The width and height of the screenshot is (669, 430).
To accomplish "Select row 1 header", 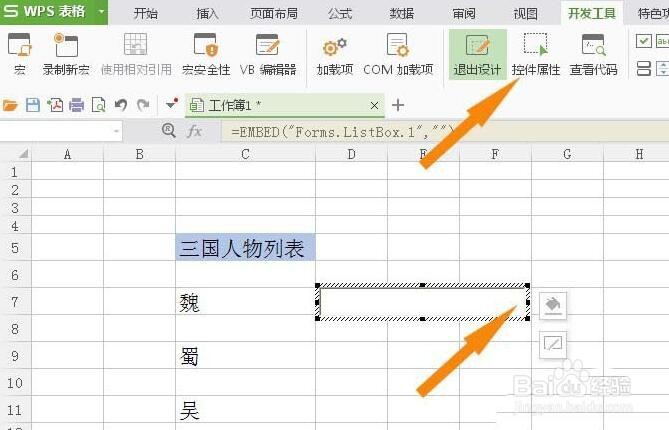I will pos(15,171).
